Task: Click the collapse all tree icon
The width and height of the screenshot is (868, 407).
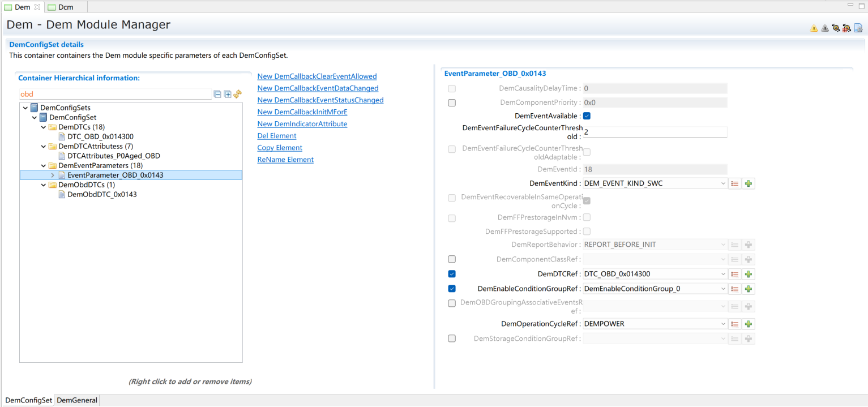Action: [x=217, y=94]
